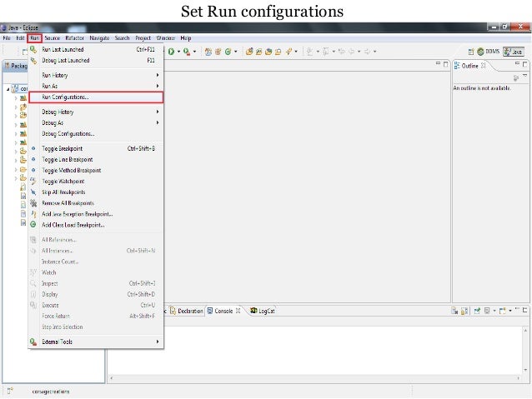Image resolution: width=532 pixels, height=399 pixels.
Task: Click the green Run toolbar icon
Action: (171, 52)
